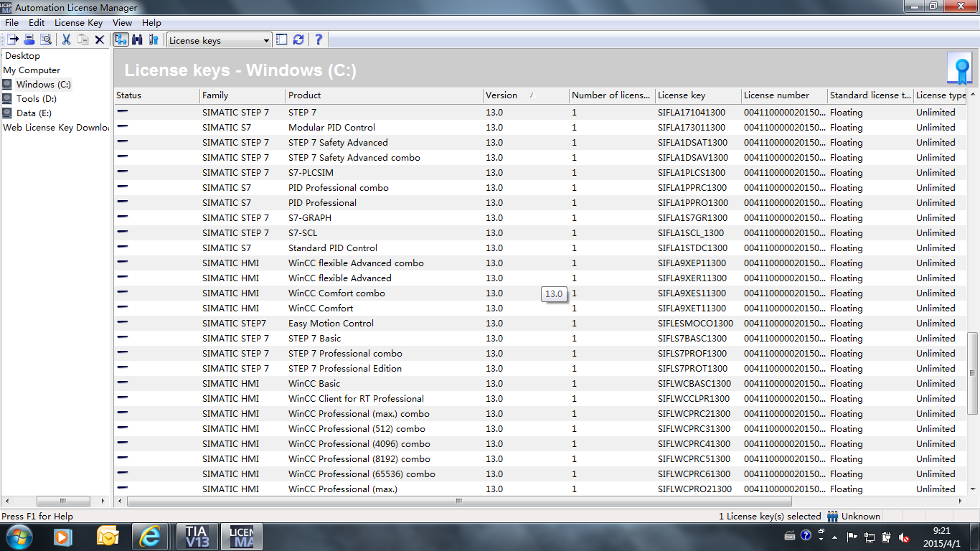Sort by the License number column header
The width and height of the screenshot is (980, 551).
tap(784, 95)
